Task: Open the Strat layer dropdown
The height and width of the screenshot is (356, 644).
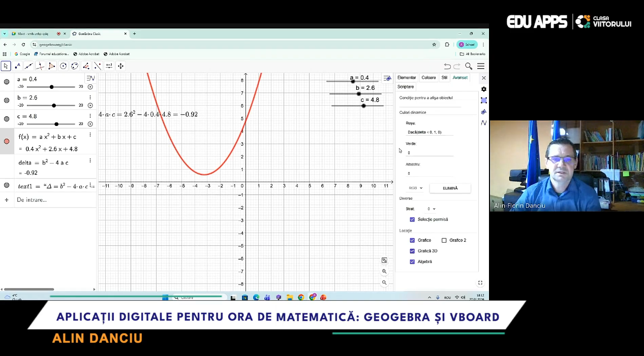Action: coord(432,209)
